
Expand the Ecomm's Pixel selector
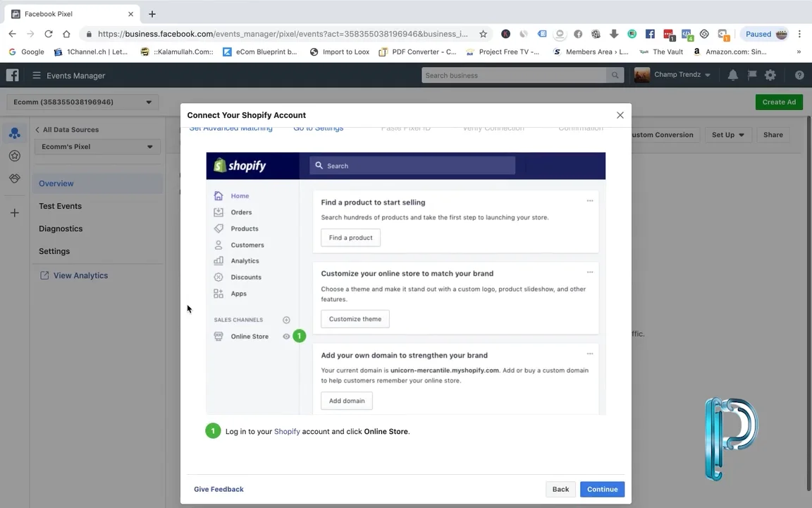97,147
